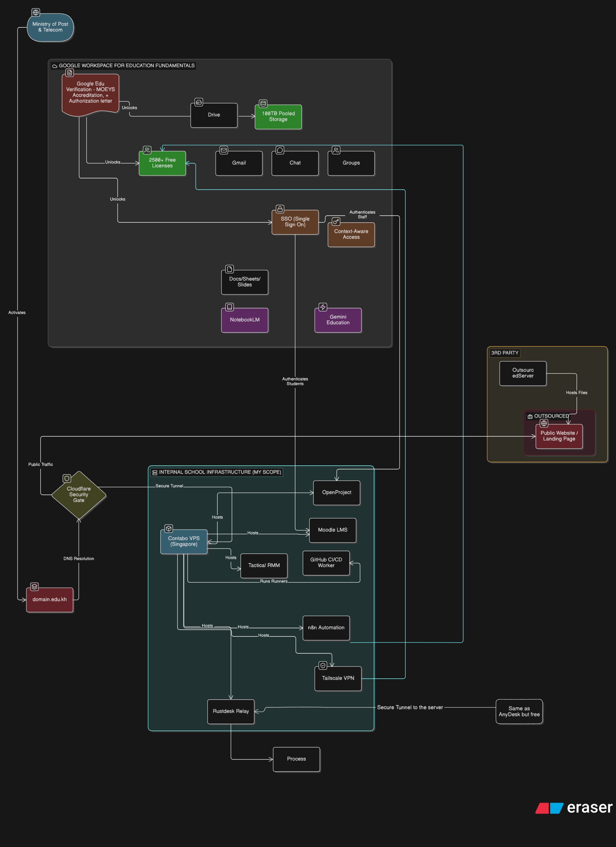Select the Process node
The height and width of the screenshot is (847, 616).
tap(296, 759)
